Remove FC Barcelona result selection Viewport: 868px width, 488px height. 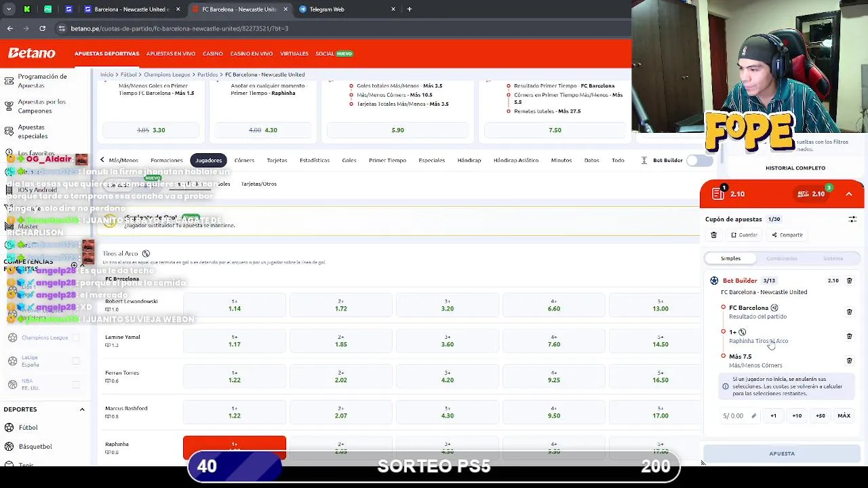pos(849,312)
